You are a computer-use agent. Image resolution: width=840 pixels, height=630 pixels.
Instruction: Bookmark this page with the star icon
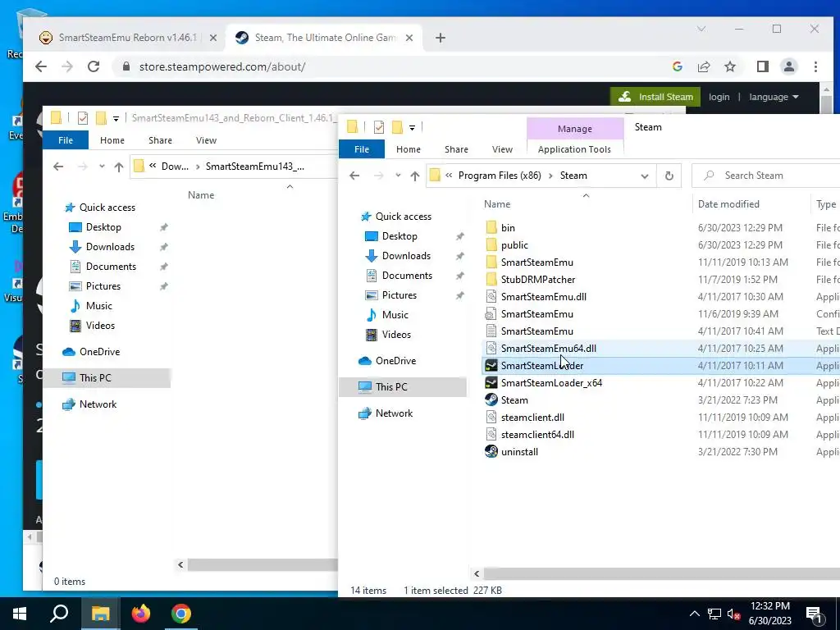729,66
